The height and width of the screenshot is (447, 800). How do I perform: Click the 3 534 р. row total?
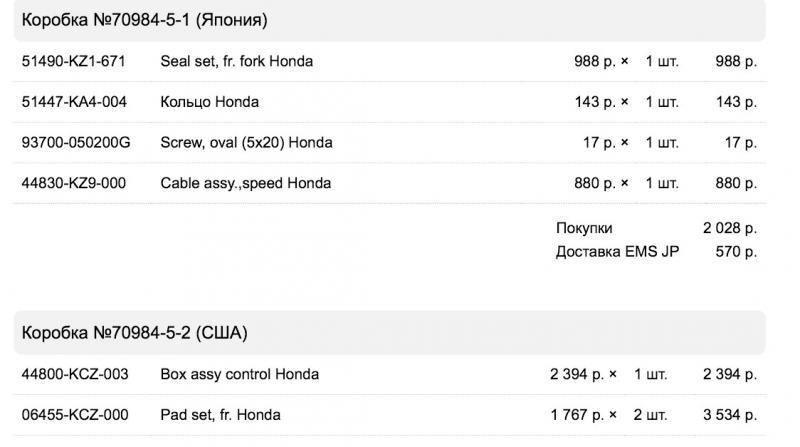(730, 415)
